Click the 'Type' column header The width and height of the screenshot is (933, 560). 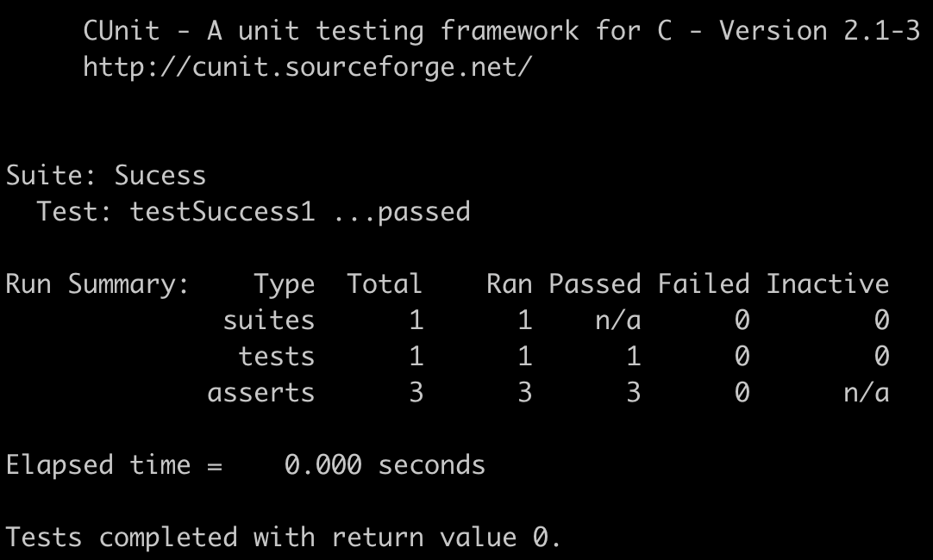(285, 285)
